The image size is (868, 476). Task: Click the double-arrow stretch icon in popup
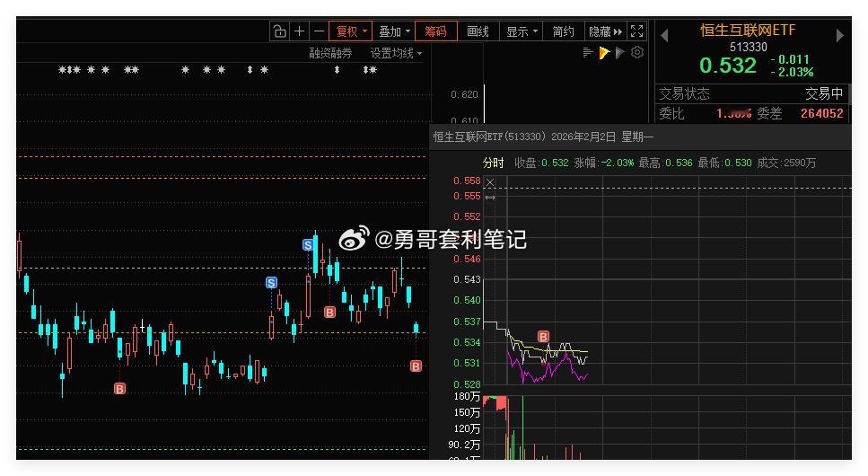coord(490,198)
